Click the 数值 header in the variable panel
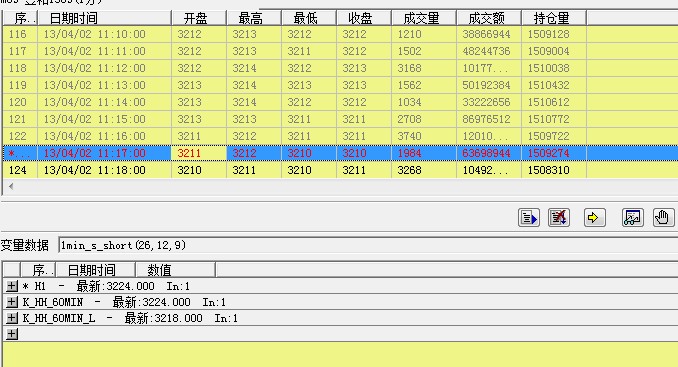Image resolution: width=678 pixels, height=367 pixels. pos(175,270)
